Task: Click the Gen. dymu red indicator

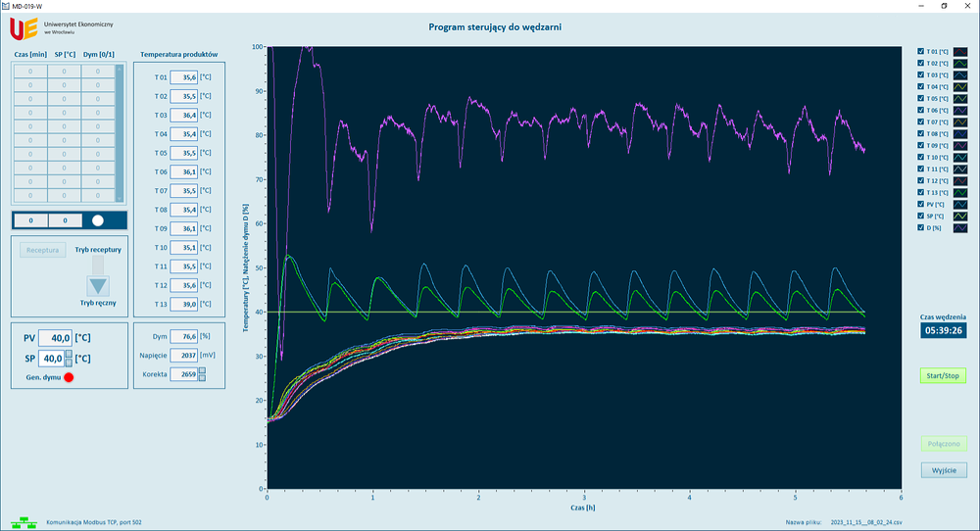Action: (x=69, y=378)
